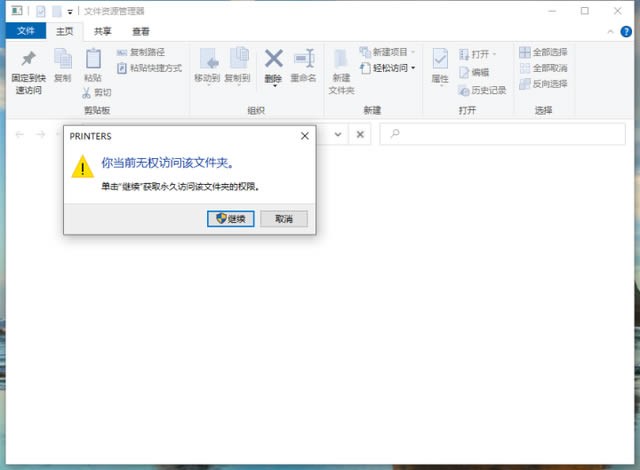Click the 复制 copy icon in the ribbon

(62, 58)
